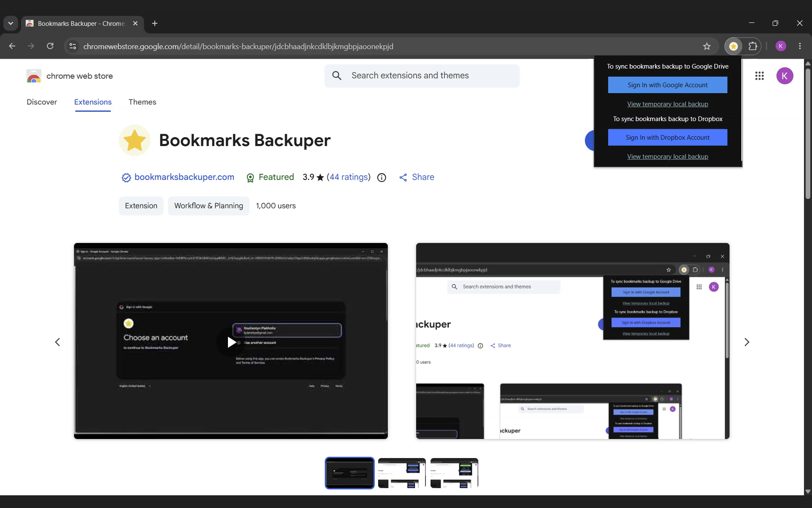Click the Featured badge
Screen dimensions: 812x508
(x=270, y=177)
